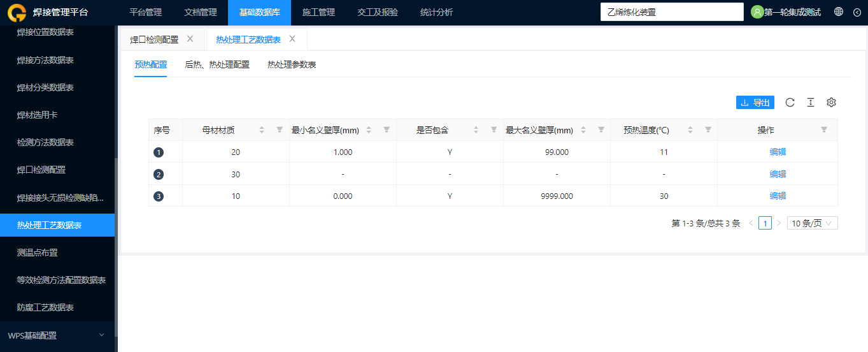Screen dimensions: 868x352
Task: Select 热处理工艺数据表 in sidebar
Action: click(57, 225)
